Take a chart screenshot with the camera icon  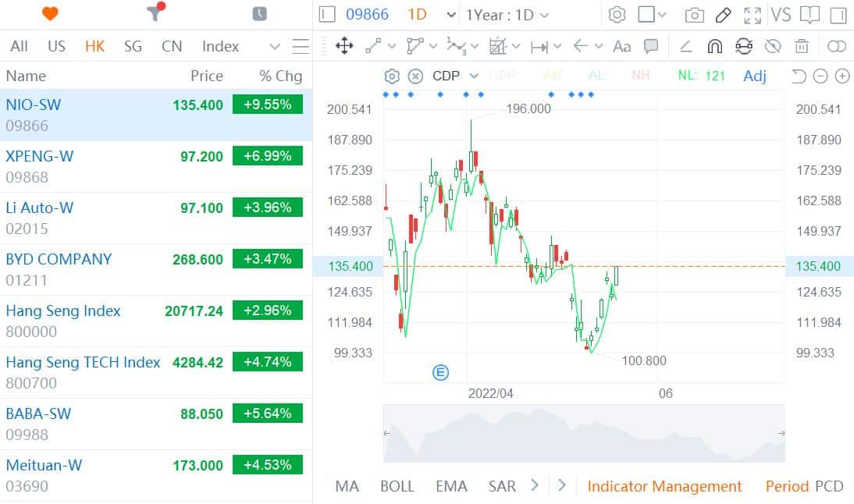[x=693, y=14]
